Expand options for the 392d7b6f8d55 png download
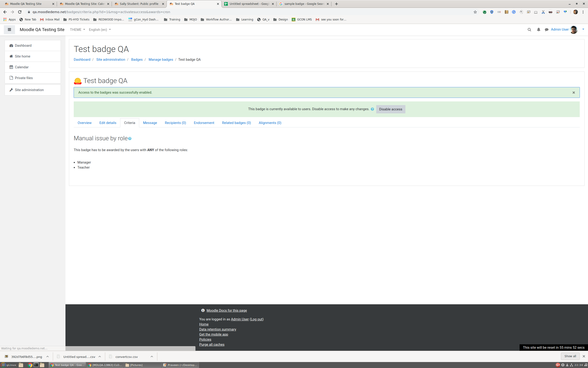This screenshot has width=588, height=368. coord(48,356)
